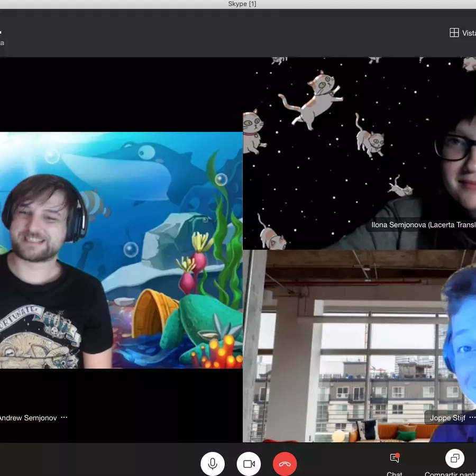Viewport: 476px width, 476px height.
Task: Click the 'Chat' text label
Action: click(395, 473)
